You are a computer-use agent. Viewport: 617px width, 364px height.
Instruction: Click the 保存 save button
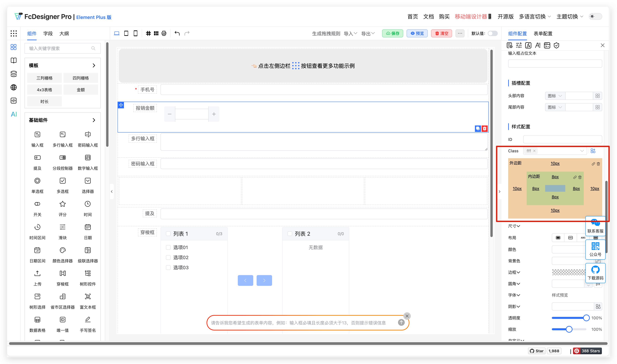(392, 33)
